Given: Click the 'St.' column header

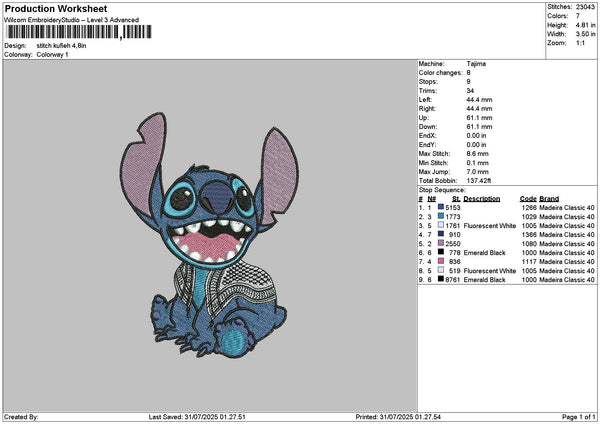Looking at the screenshot, I should coord(456,199).
